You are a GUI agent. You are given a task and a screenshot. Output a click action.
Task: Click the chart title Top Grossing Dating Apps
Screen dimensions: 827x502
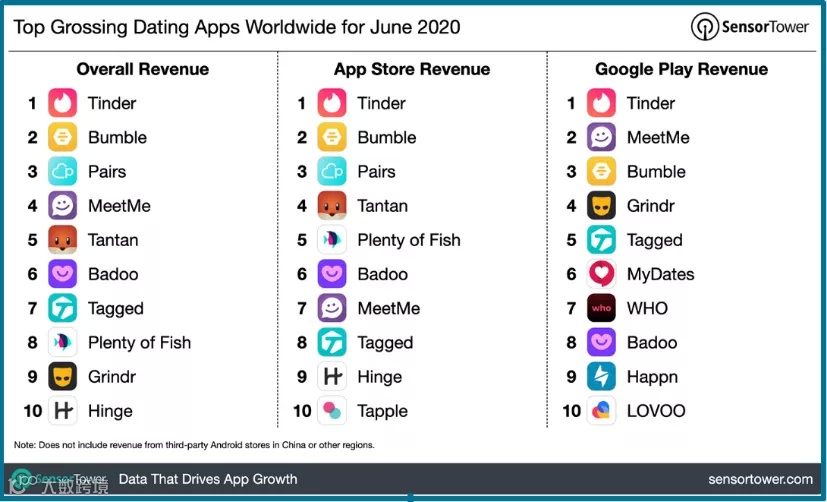click(x=237, y=27)
